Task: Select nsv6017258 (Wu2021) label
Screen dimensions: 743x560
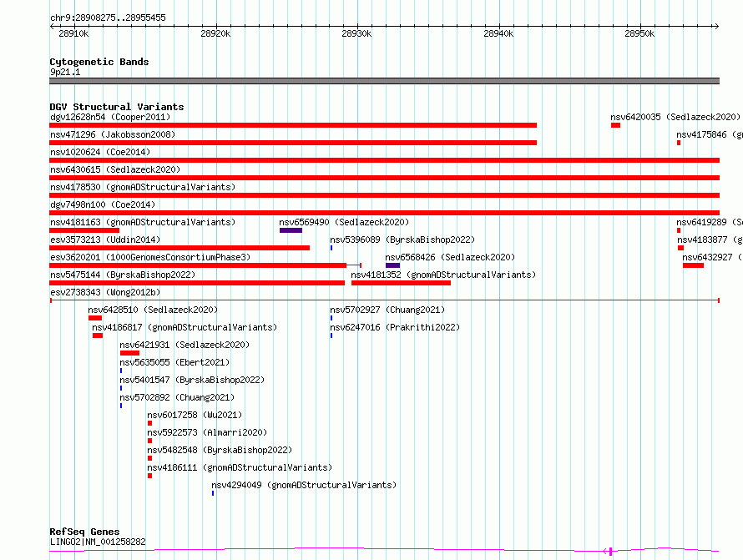Action: [195, 415]
